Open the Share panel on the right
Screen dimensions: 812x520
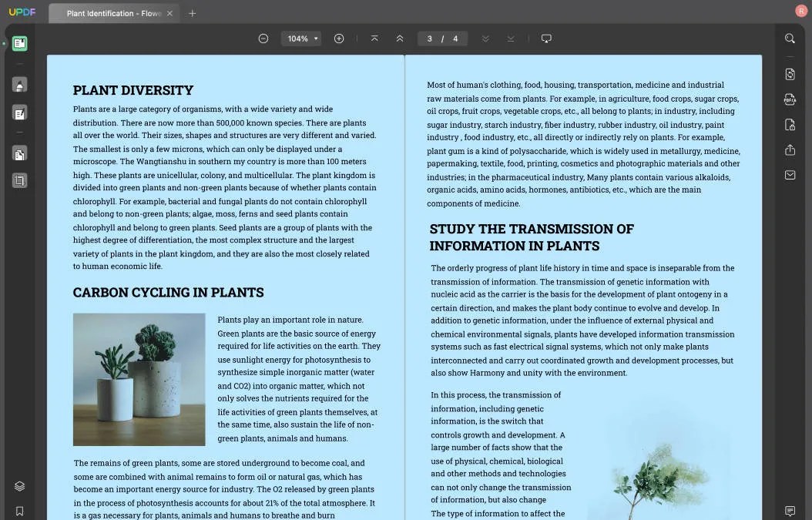[x=790, y=149]
